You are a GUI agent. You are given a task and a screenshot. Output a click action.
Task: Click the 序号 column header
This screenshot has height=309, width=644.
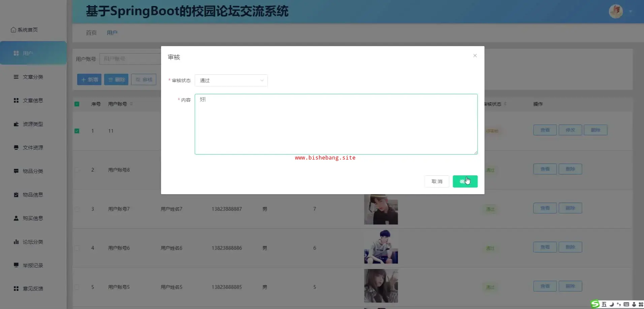click(x=96, y=104)
